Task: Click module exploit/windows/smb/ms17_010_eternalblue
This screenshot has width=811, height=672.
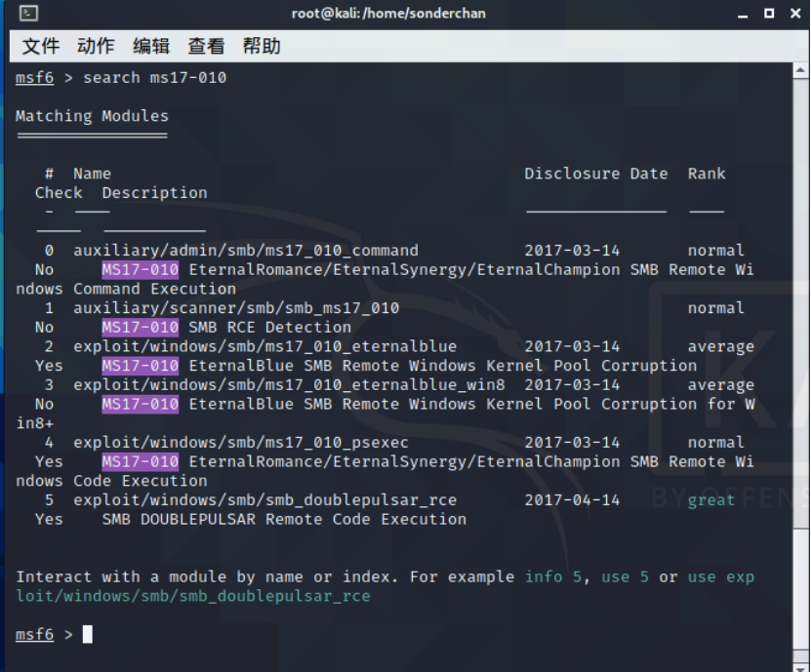Action: (x=264, y=346)
